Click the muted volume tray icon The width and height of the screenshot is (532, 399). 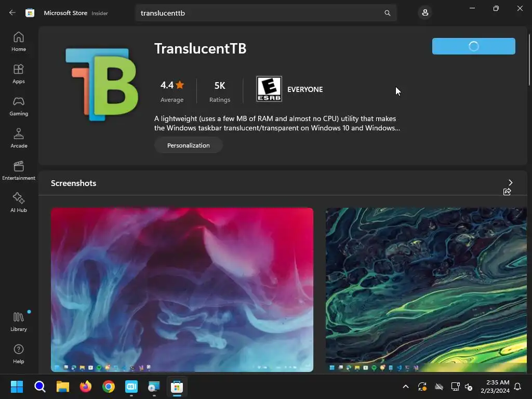(469, 387)
